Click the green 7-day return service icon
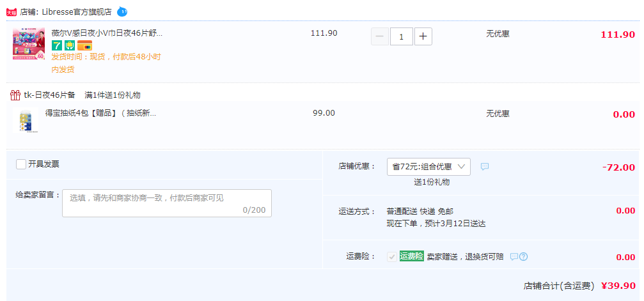Viewport: 644px width, 301px height. (x=57, y=45)
